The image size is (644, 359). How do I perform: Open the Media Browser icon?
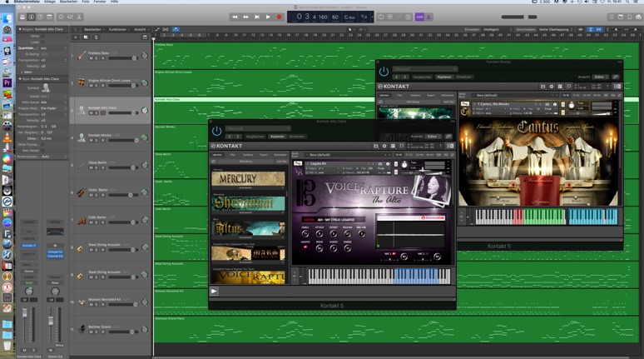[638, 17]
